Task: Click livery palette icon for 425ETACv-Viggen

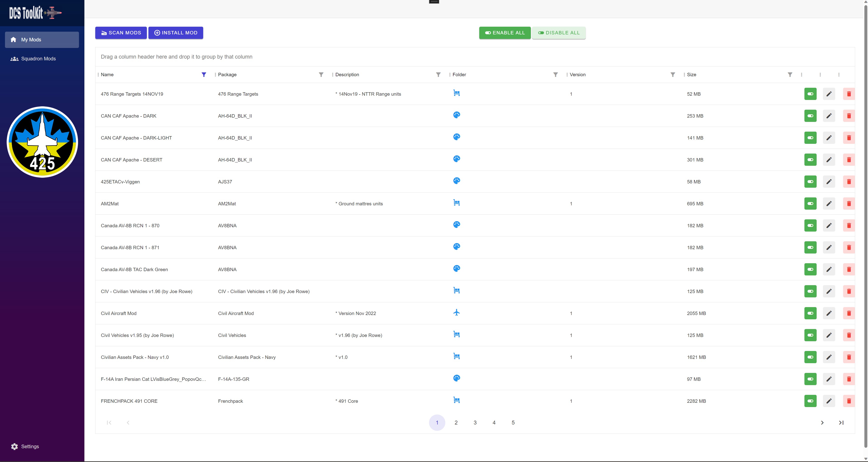Action: [x=457, y=180]
